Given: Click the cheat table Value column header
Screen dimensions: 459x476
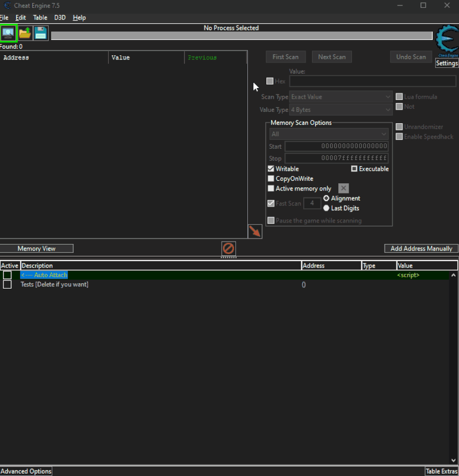Looking at the screenshot, I should pos(427,265).
